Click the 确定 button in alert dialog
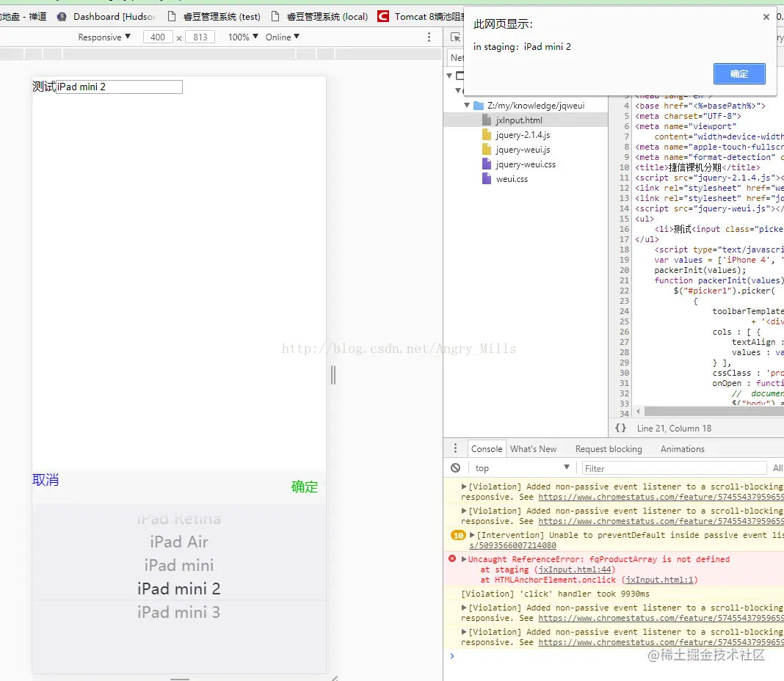784x681 pixels. (x=739, y=74)
